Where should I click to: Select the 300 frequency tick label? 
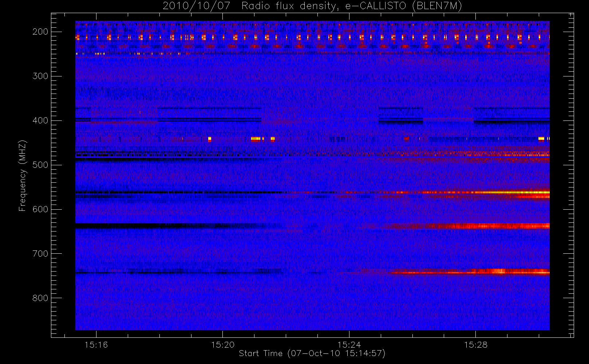coord(40,76)
